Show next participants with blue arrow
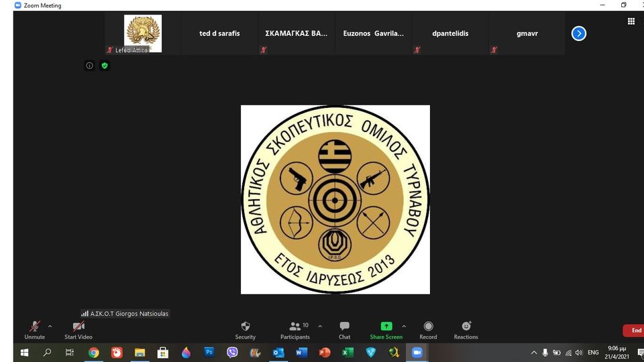Image resolution: width=644 pixels, height=362 pixels. click(579, 34)
